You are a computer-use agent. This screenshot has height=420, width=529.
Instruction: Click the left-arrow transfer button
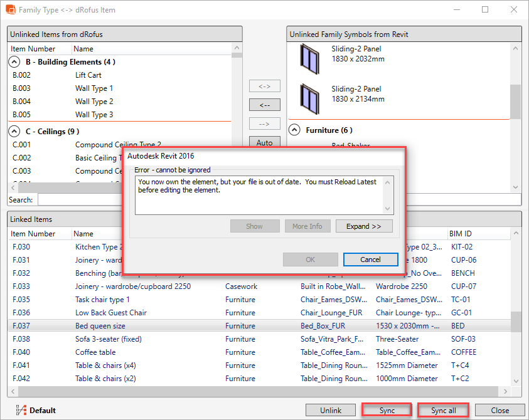coord(264,104)
